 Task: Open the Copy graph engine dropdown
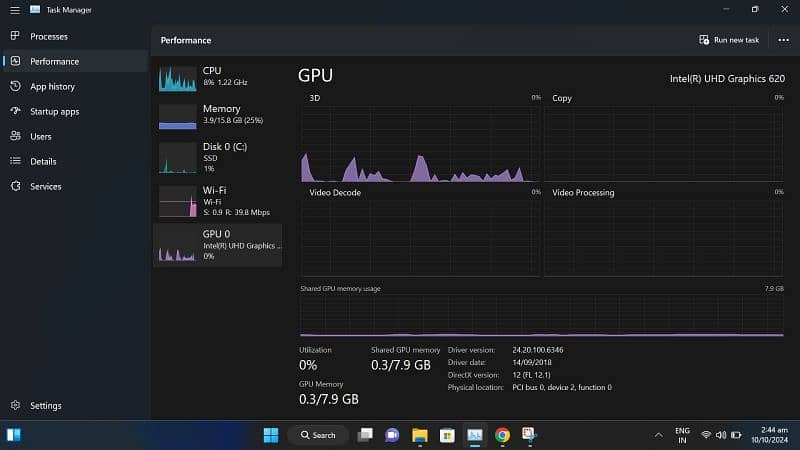pos(562,98)
